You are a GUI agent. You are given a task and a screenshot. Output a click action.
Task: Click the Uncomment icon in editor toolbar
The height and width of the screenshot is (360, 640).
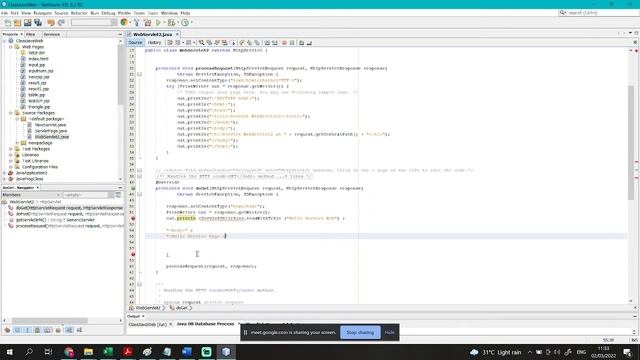(309, 42)
